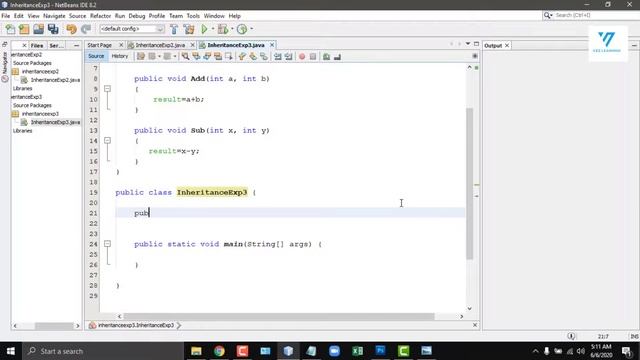The image size is (640, 360).
Task: Open the default config dropdown
Action: (132, 29)
